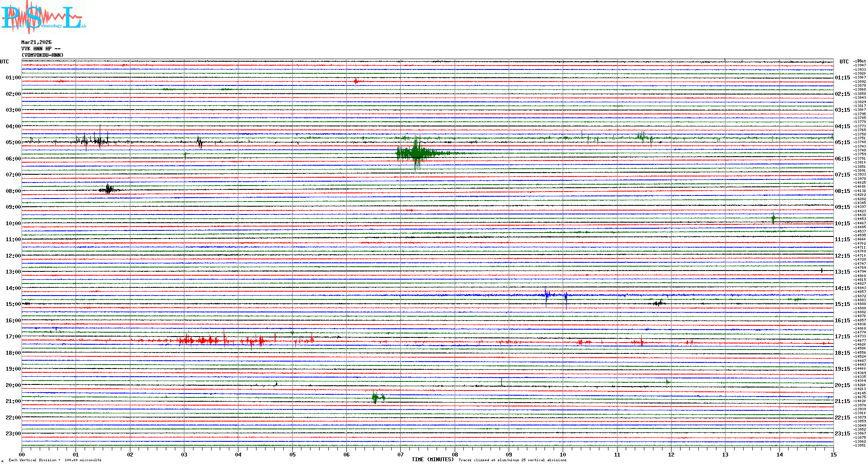The height and width of the screenshot is (466, 868).
Task: Click the large green earthquake burst near minute 07
Action: click(x=416, y=153)
